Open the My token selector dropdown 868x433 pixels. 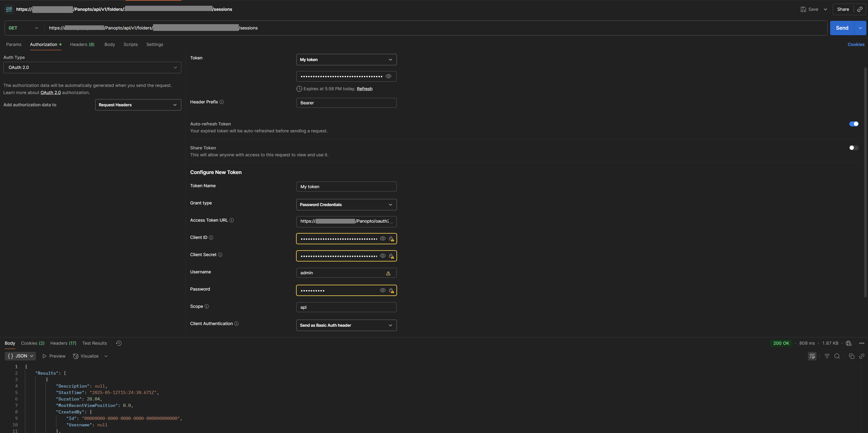pos(346,60)
